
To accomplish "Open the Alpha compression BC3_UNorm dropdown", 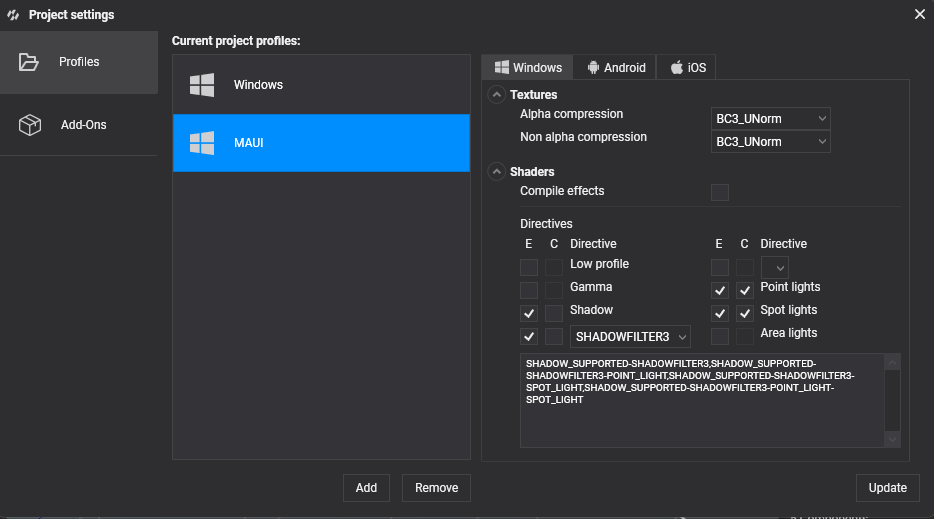I will pyautogui.click(x=771, y=119).
